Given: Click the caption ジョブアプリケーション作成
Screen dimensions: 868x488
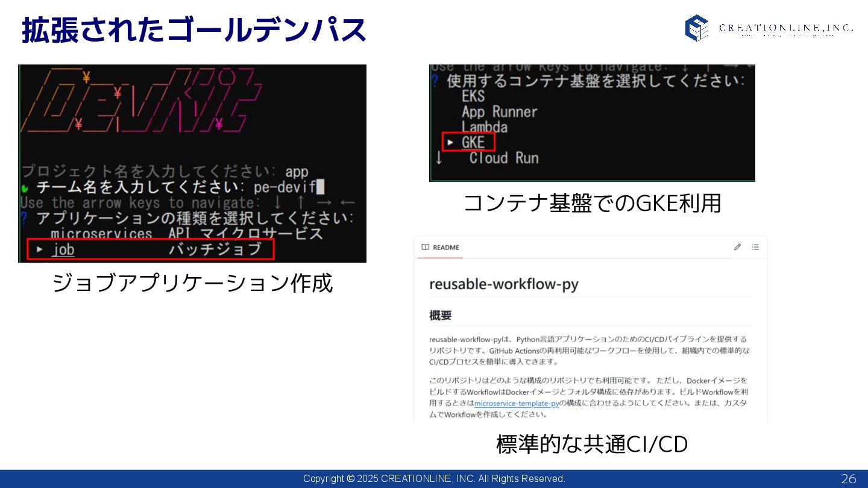Looking at the screenshot, I should click(x=192, y=283).
